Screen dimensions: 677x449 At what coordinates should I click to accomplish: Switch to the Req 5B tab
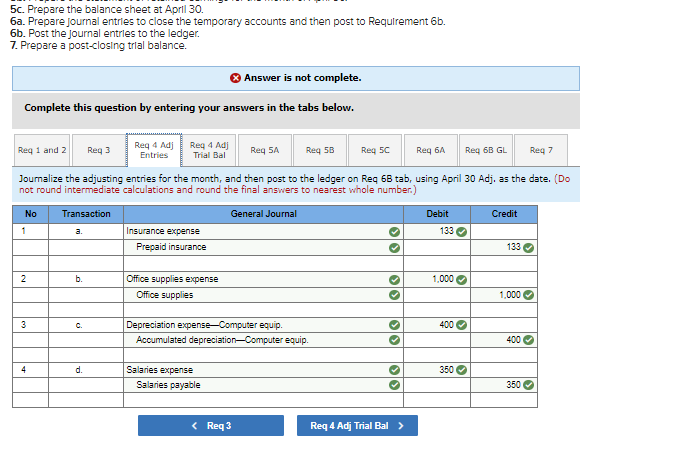click(320, 150)
